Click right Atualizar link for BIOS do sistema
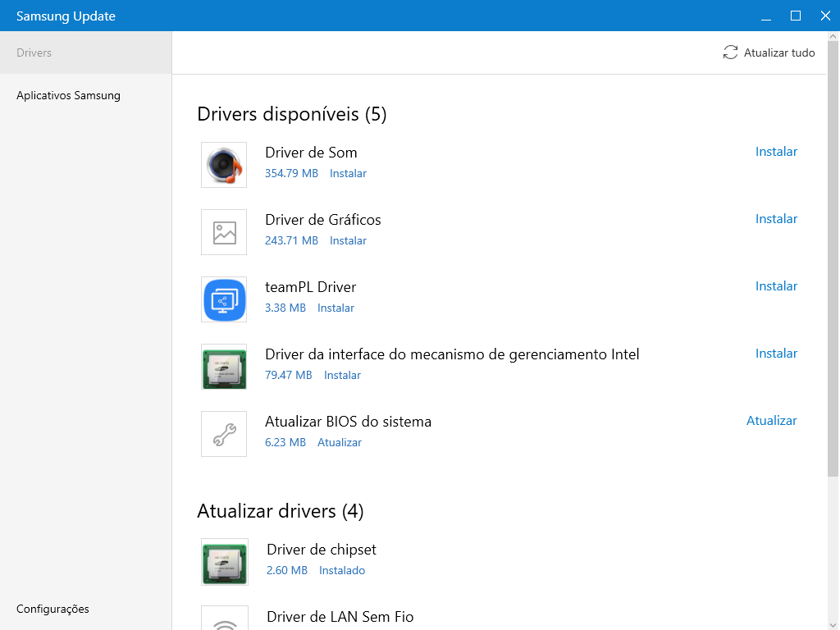 click(x=771, y=421)
